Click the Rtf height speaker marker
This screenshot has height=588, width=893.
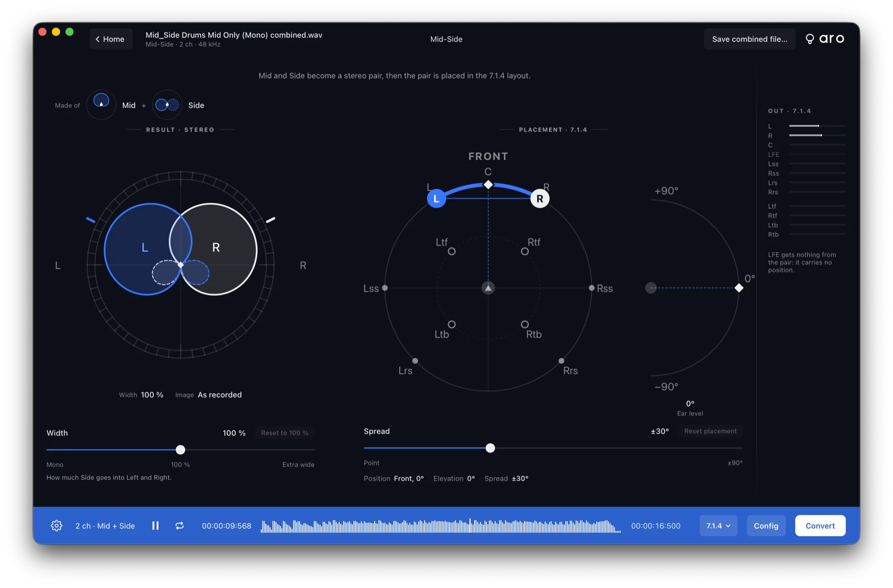525,252
